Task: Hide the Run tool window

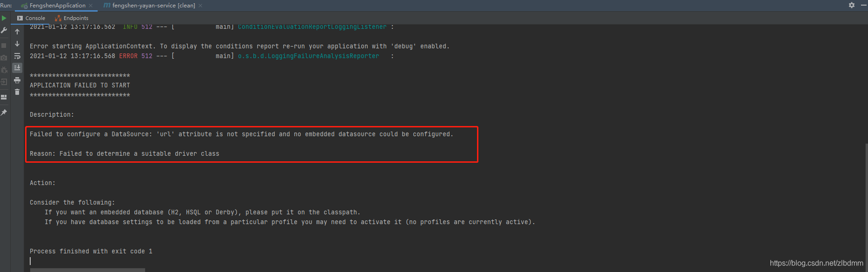Action: [x=863, y=5]
